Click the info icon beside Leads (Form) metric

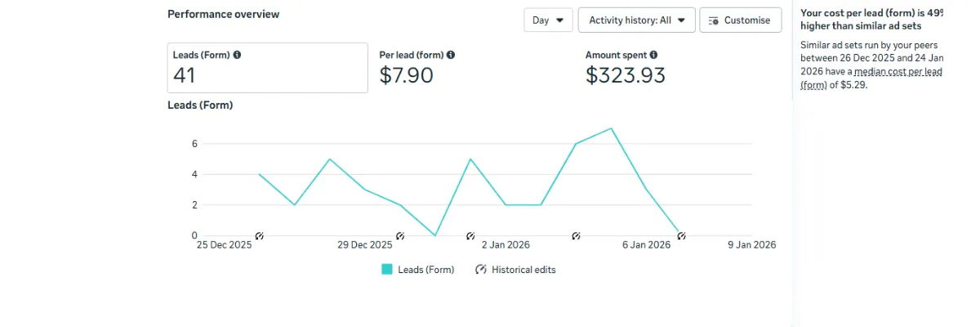pyautogui.click(x=237, y=55)
